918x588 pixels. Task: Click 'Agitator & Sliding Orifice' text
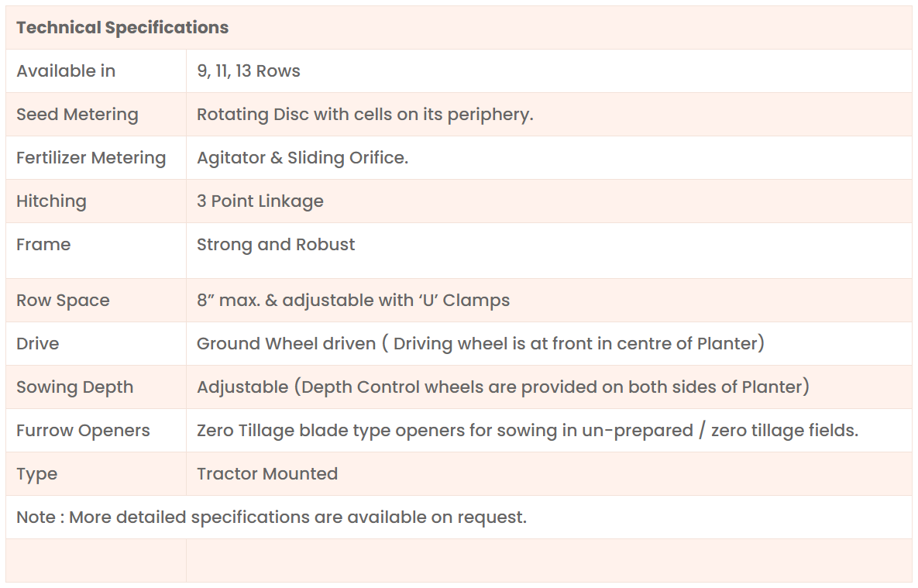point(302,158)
